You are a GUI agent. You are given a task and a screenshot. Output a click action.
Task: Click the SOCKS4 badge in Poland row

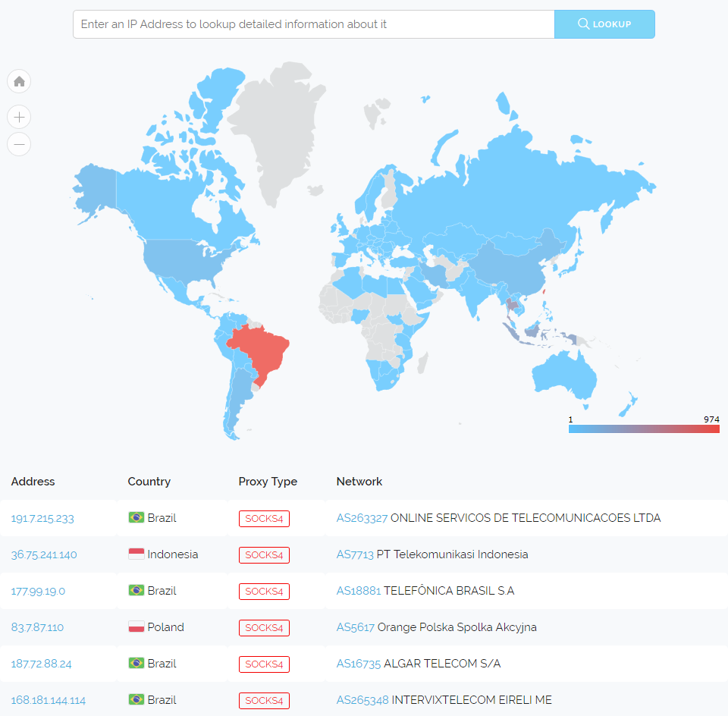pos(264,628)
